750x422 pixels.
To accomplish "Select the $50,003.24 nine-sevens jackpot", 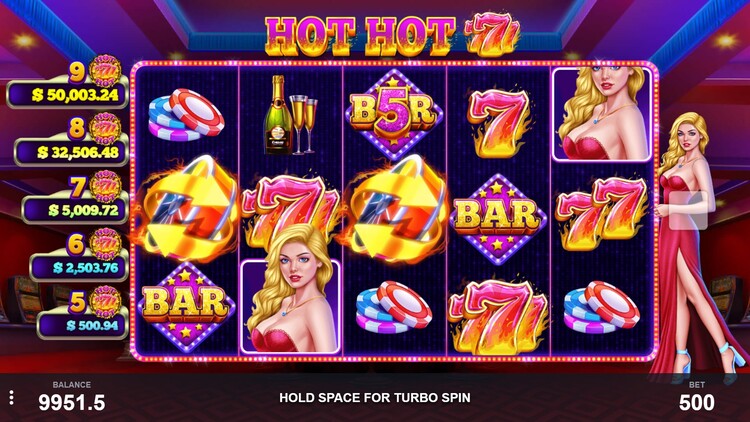I will [x=68, y=94].
